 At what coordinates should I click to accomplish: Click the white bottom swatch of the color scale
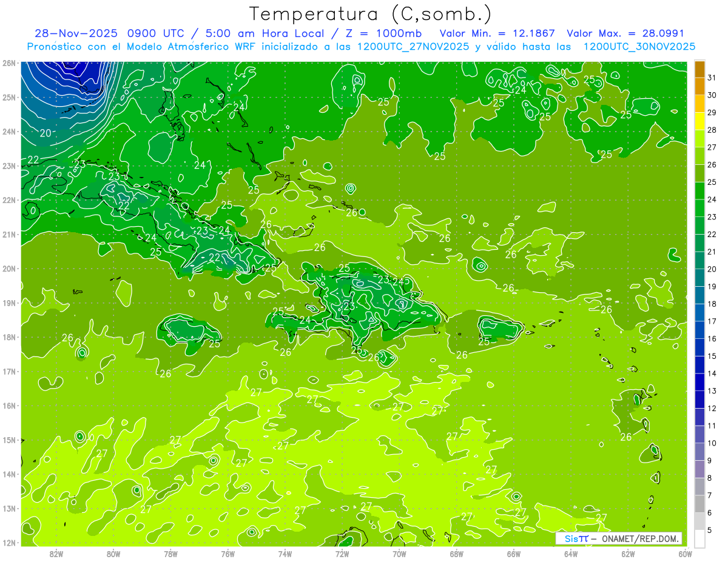(x=700, y=538)
